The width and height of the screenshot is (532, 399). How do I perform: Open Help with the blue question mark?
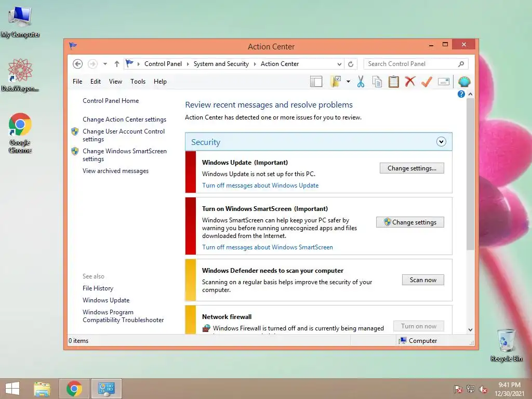point(461,94)
